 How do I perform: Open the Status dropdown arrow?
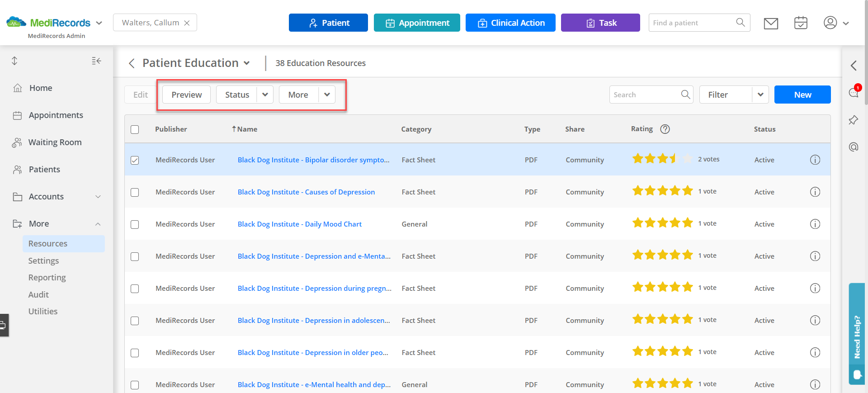pos(265,95)
